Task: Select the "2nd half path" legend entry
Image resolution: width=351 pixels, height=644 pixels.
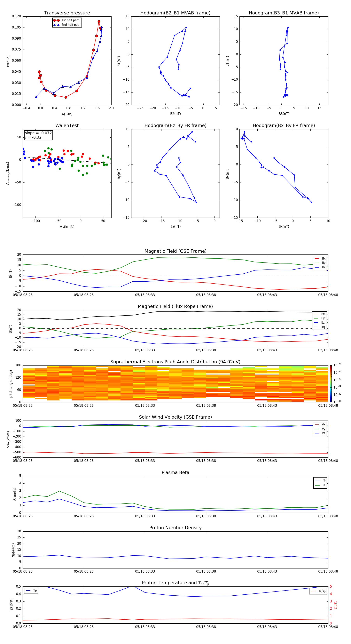Action: click(67, 25)
